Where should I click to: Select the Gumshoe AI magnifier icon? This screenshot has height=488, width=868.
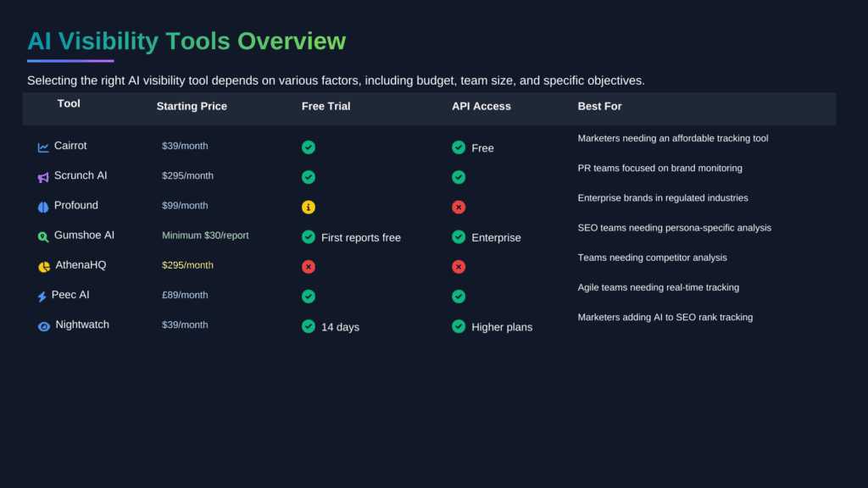click(x=43, y=236)
